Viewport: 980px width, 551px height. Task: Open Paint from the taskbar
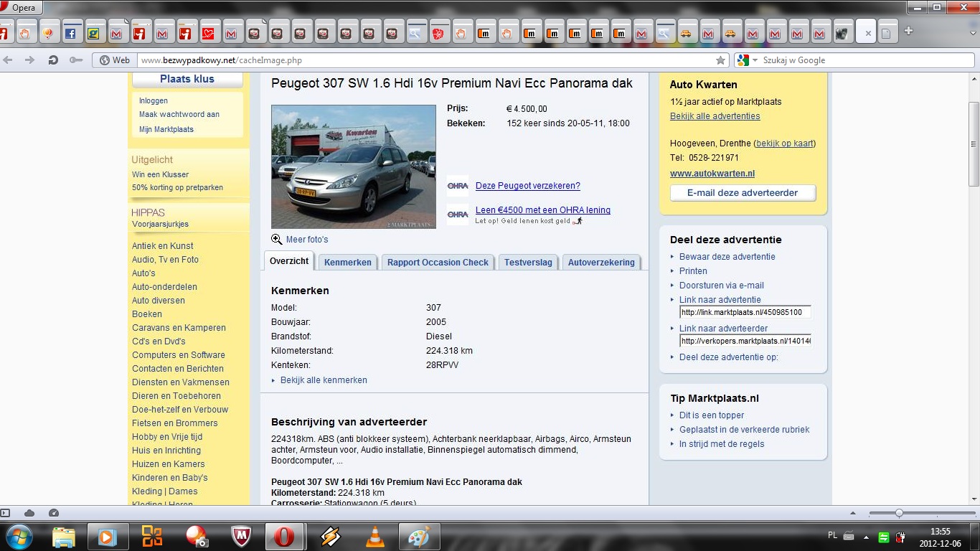click(x=419, y=537)
